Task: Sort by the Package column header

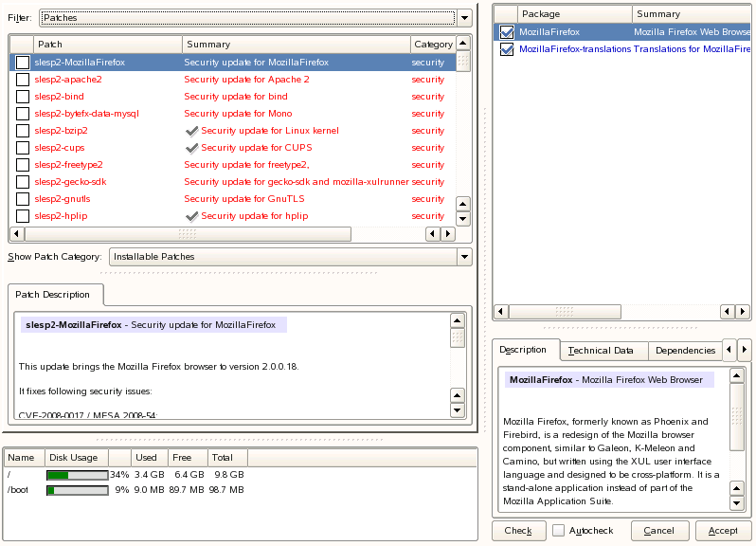Action: coord(575,14)
